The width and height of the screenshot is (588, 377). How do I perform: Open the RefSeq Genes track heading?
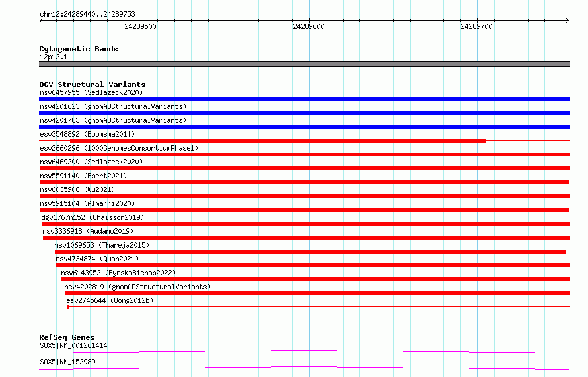click(67, 337)
